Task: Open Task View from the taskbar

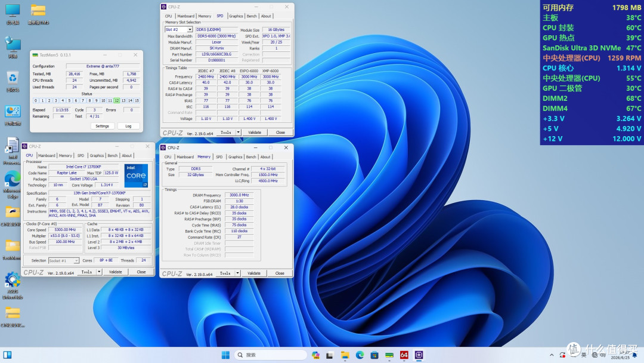Action: point(330,355)
